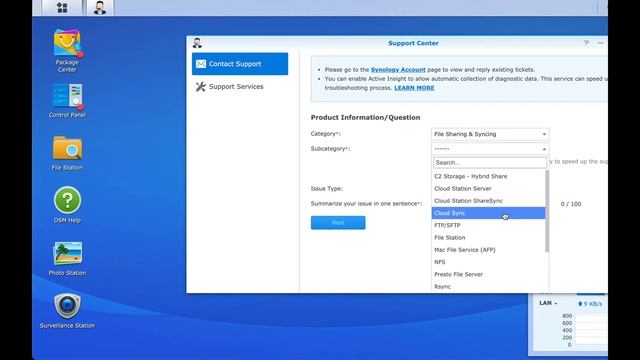Screen dimensions: 640x360
Task: Open the main menu grid icon
Action: [x=62, y=7]
